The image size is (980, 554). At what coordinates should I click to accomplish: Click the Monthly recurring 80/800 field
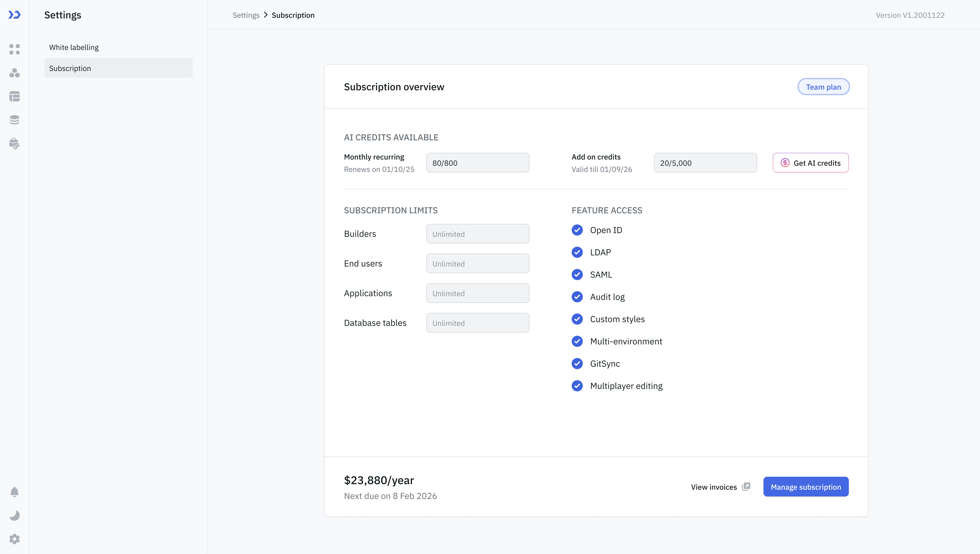point(477,163)
